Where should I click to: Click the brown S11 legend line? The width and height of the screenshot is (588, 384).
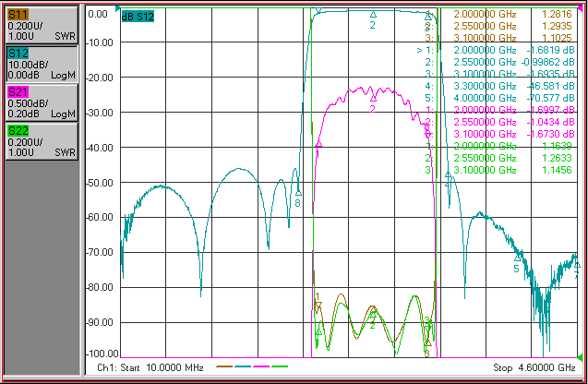pos(224,366)
